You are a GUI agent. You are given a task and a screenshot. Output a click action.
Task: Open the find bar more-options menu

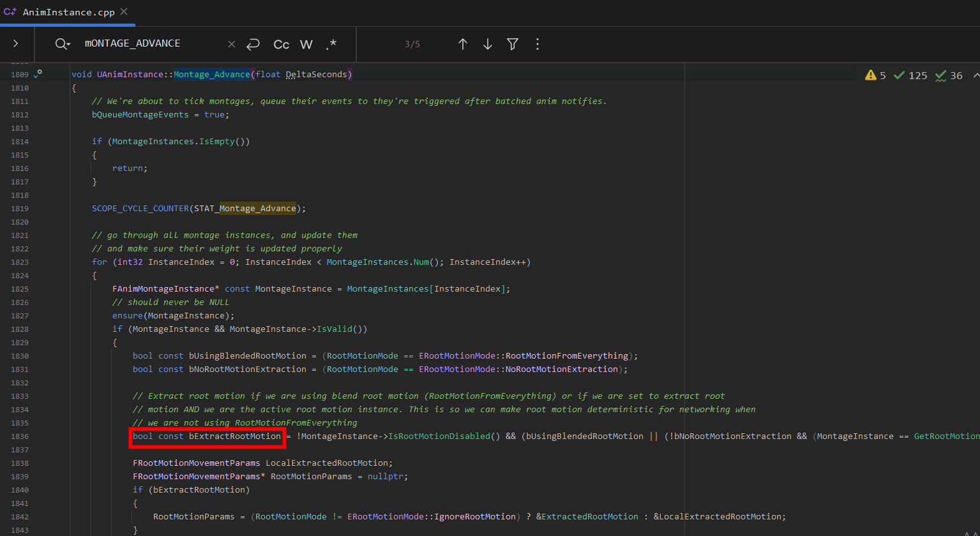pyautogui.click(x=538, y=44)
